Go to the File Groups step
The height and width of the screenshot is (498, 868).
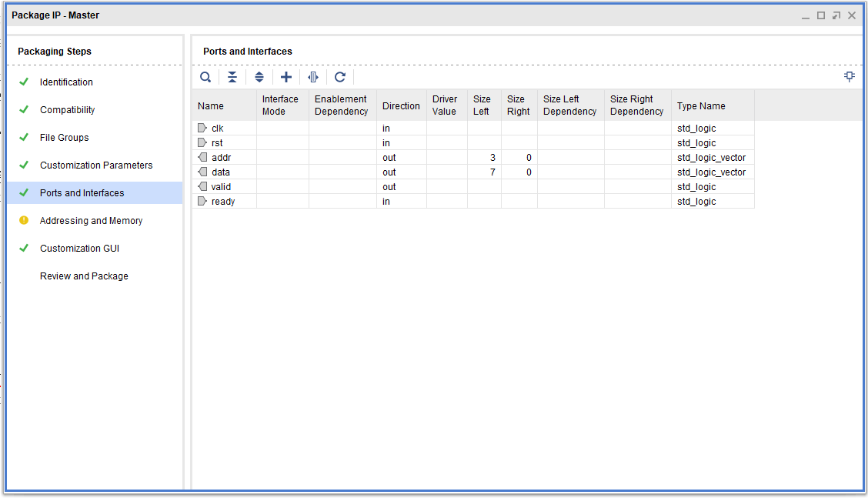click(x=64, y=137)
